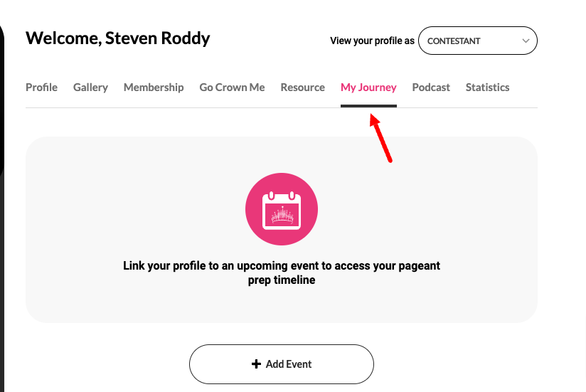View the Statistics tab
This screenshot has width=586, height=392.
[487, 88]
